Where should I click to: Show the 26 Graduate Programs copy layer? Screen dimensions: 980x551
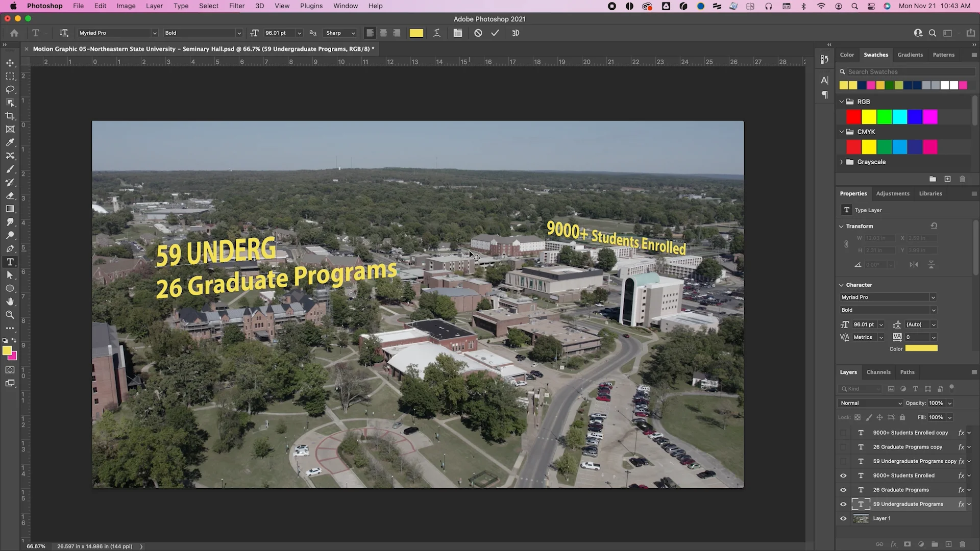(x=843, y=447)
